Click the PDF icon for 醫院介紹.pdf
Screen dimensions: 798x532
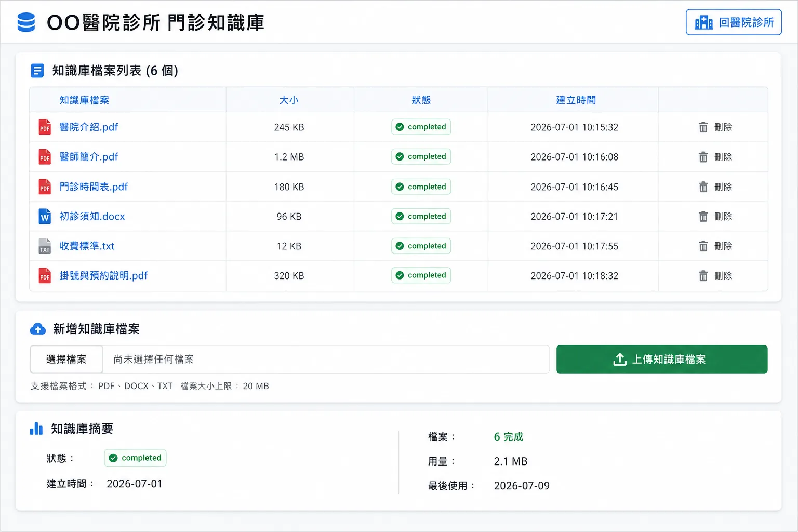(45, 127)
